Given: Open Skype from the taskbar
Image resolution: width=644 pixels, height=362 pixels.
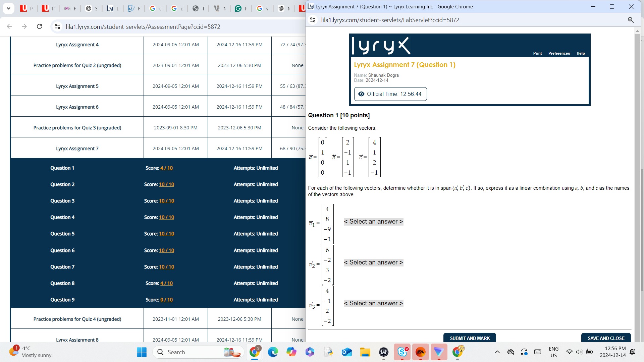Looking at the screenshot, I should coord(402,352).
